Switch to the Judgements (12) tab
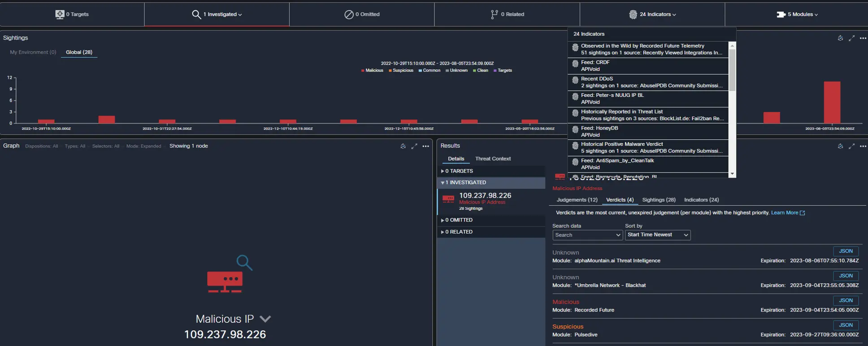The width and height of the screenshot is (868, 346). (x=577, y=200)
